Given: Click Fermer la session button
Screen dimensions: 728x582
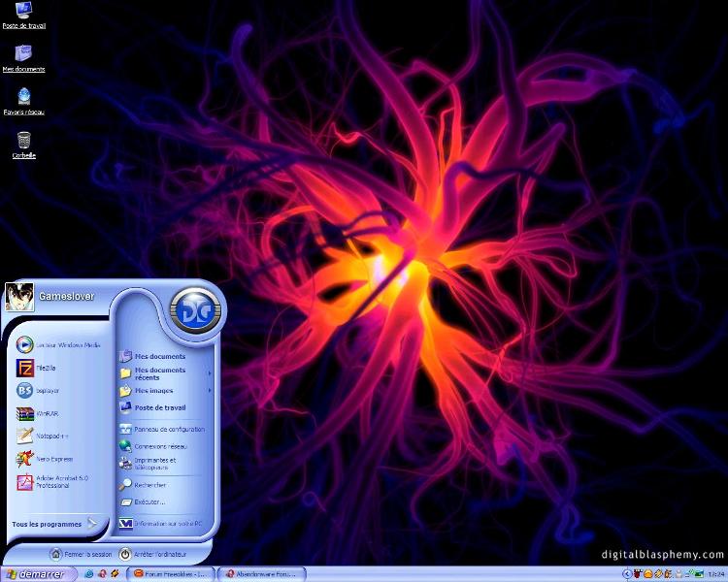Looking at the screenshot, I should 81,554.
